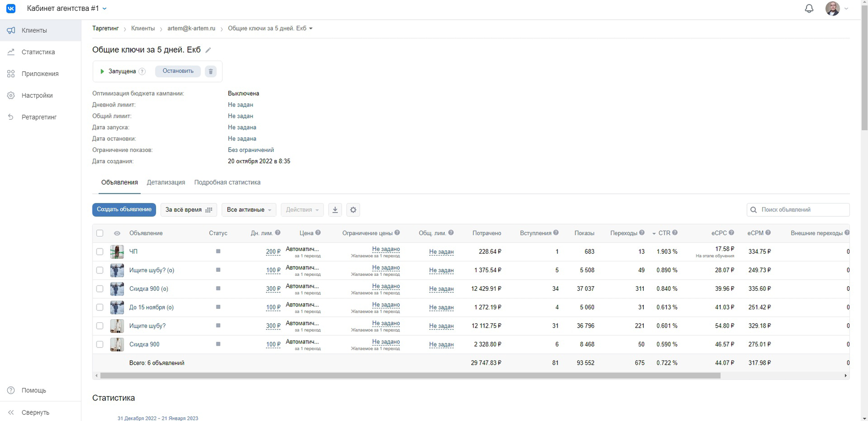The width and height of the screenshot is (868, 421).
Task: Click the Остановить button
Action: [178, 71]
